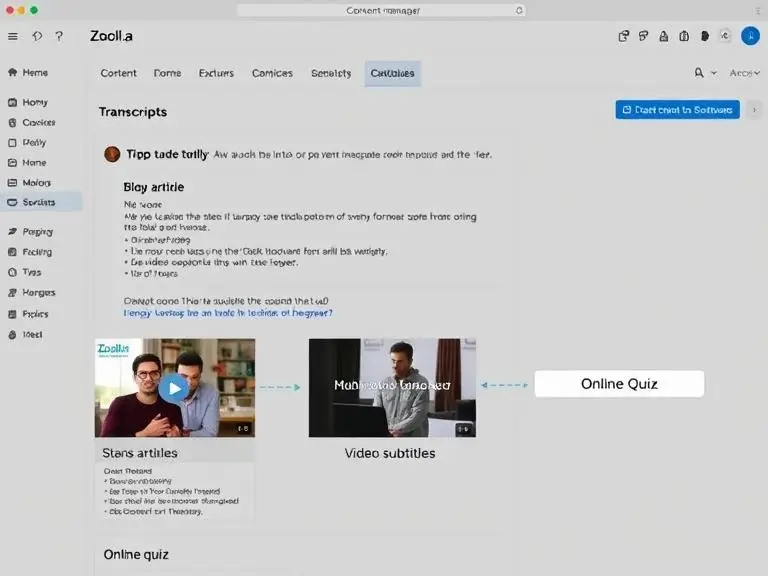Click the Transcripts heading

point(133,112)
